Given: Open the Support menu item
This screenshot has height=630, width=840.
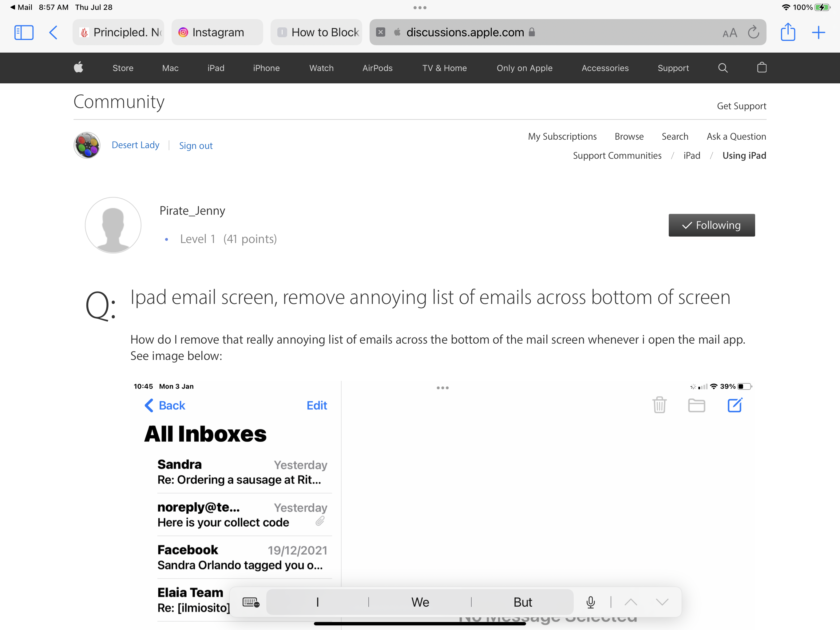Looking at the screenshot, I should point(673,68).
